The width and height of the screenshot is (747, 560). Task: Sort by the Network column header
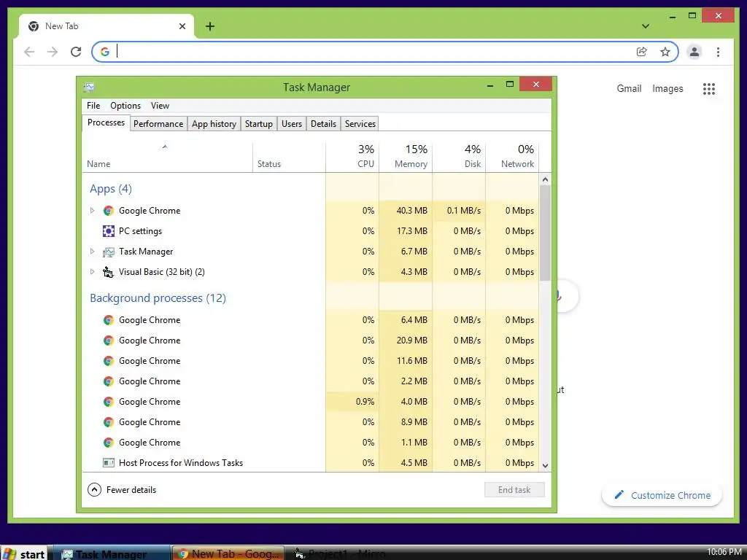(x=512, y=157)
